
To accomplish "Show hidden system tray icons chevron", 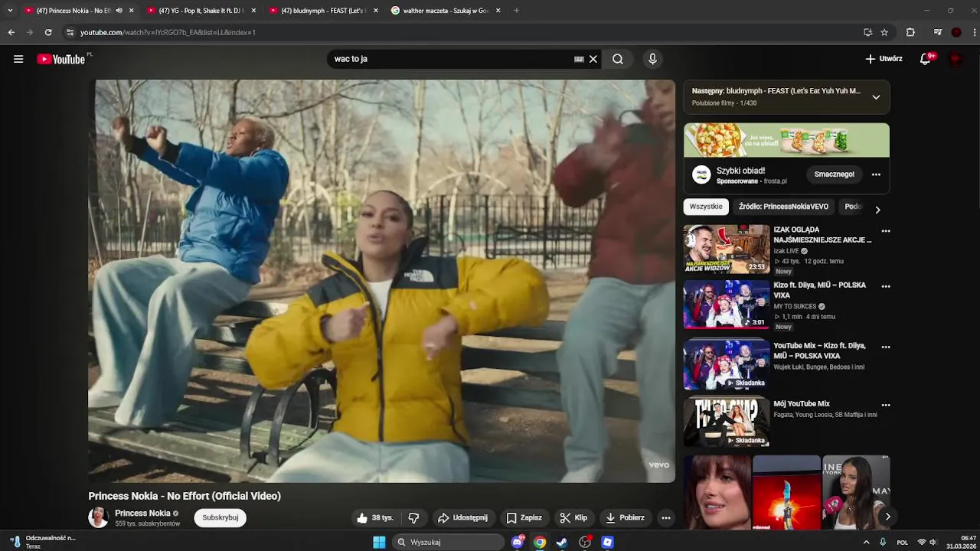I will coord(866,542).
